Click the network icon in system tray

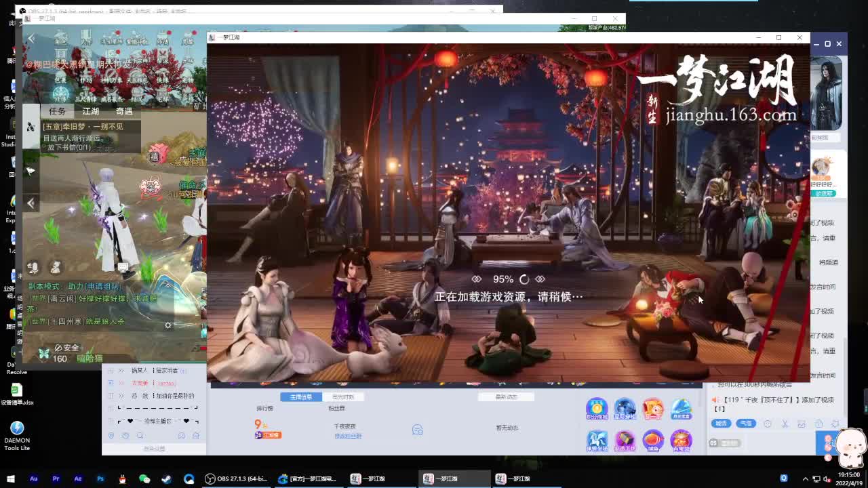point(816,479)
